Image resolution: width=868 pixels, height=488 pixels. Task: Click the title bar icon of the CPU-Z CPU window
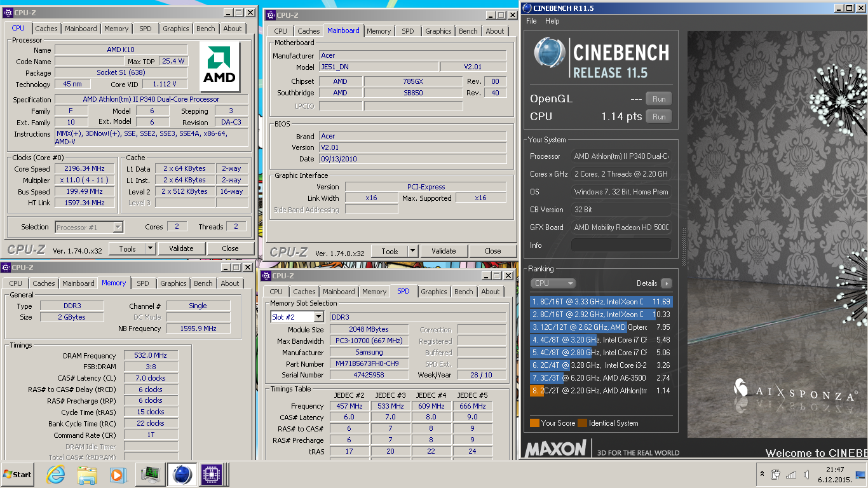tap(8, 12)
